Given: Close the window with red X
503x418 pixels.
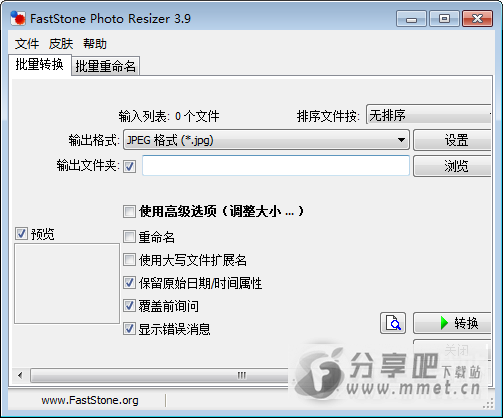Looking at the screenshot, I should (x=477, y=18).
